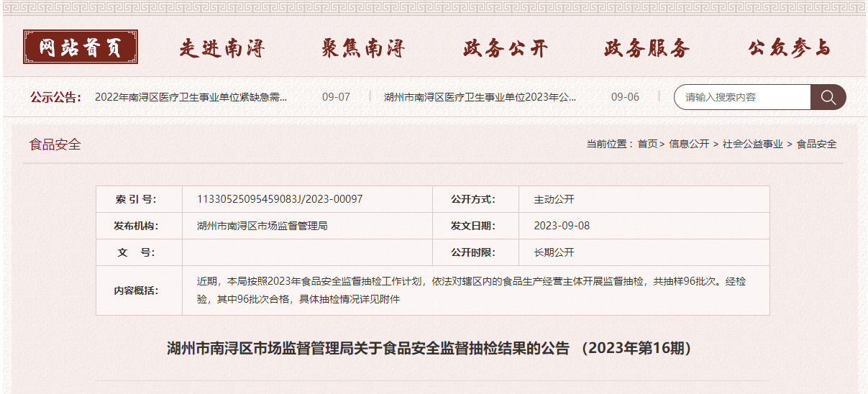Click the 公示公告 label
The height and width of the screenshot is (394, 868).
tap(56, 97)
